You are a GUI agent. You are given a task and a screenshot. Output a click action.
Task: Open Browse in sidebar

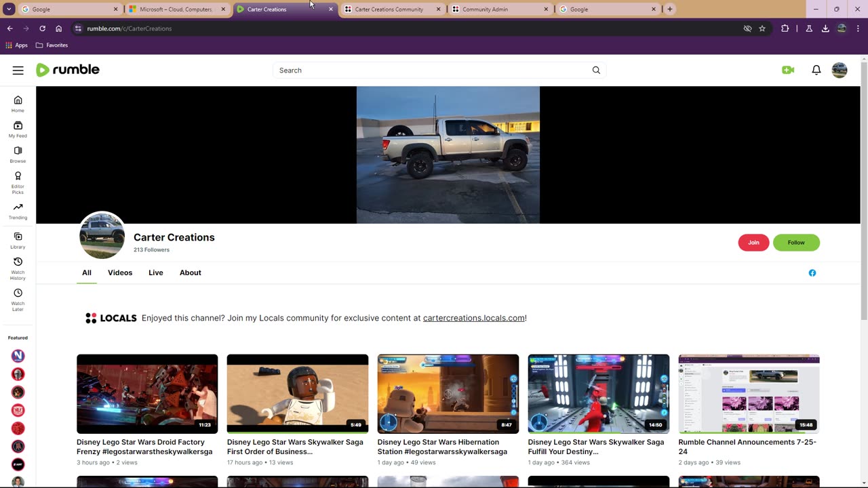[18, 155]
